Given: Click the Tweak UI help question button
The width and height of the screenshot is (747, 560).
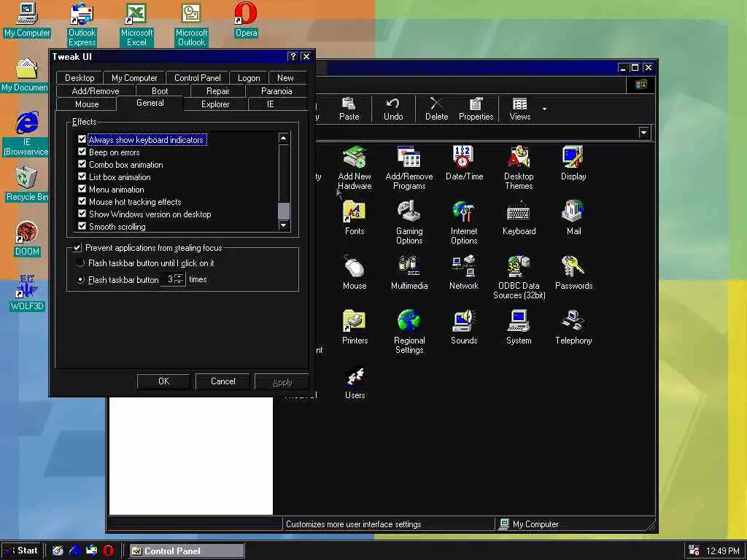Looking at the screenshot, I should click(293, 57).
